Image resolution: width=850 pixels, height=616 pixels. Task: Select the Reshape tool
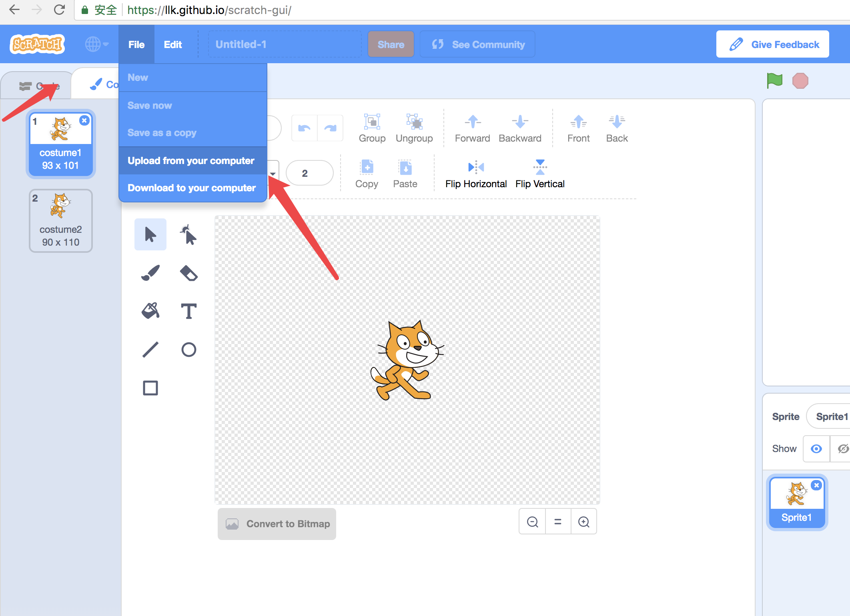(x=188, y=234)
